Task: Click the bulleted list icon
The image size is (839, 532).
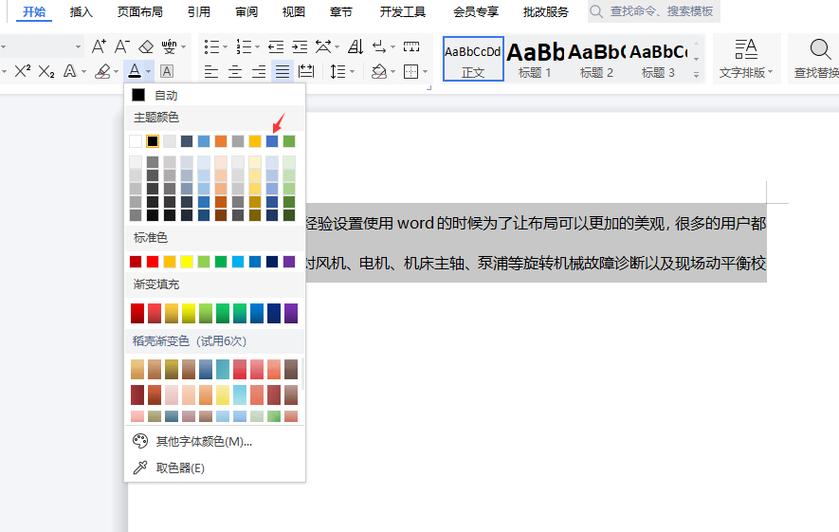Action: [212, 47]
